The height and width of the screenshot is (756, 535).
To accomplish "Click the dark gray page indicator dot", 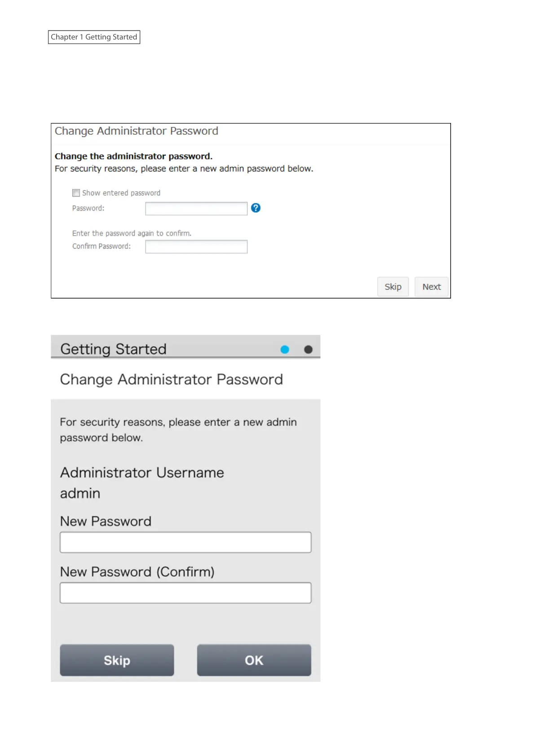I will coord(308,350).
